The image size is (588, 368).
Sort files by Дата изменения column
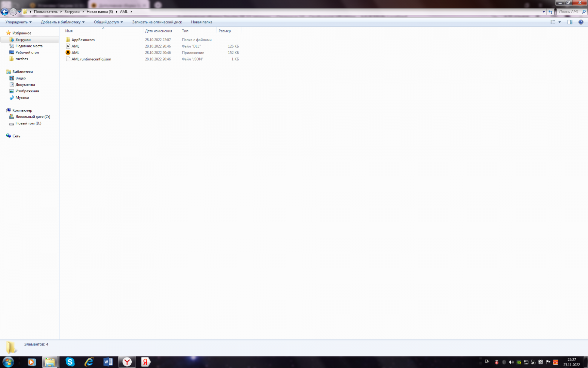click(x=159, y=31)
